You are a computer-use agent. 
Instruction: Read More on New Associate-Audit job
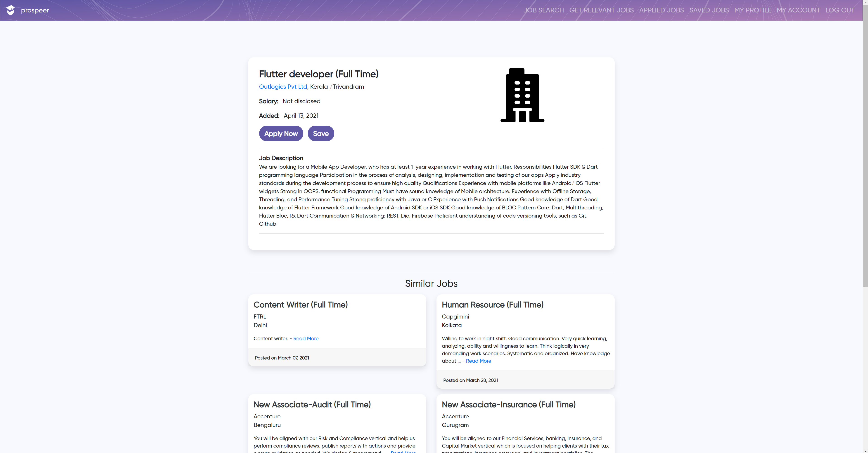pyautogui.click(x=403, y=452)
